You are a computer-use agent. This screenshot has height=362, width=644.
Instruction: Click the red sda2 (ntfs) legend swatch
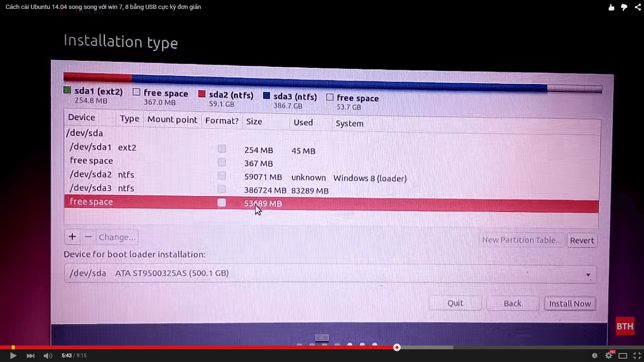(x=202, y=94)
